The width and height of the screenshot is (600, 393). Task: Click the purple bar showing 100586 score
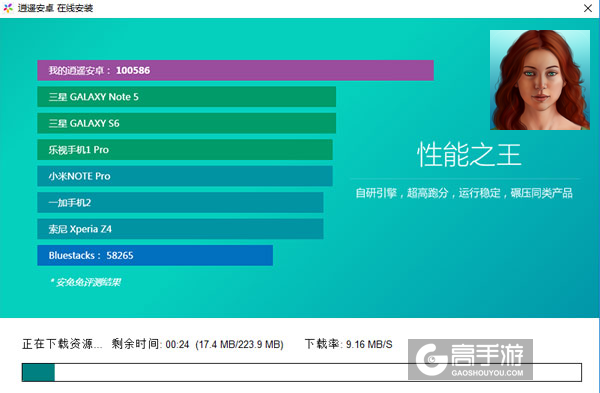pos(235,70)
